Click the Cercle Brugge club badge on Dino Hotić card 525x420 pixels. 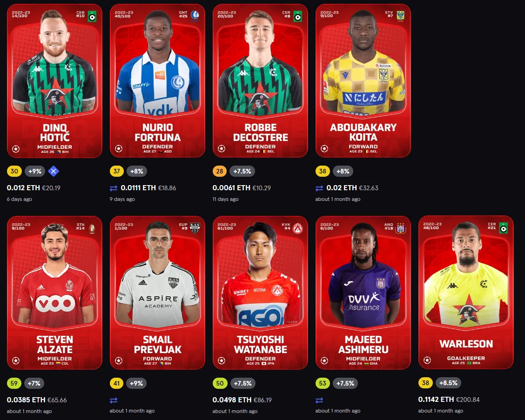point(92,16)
